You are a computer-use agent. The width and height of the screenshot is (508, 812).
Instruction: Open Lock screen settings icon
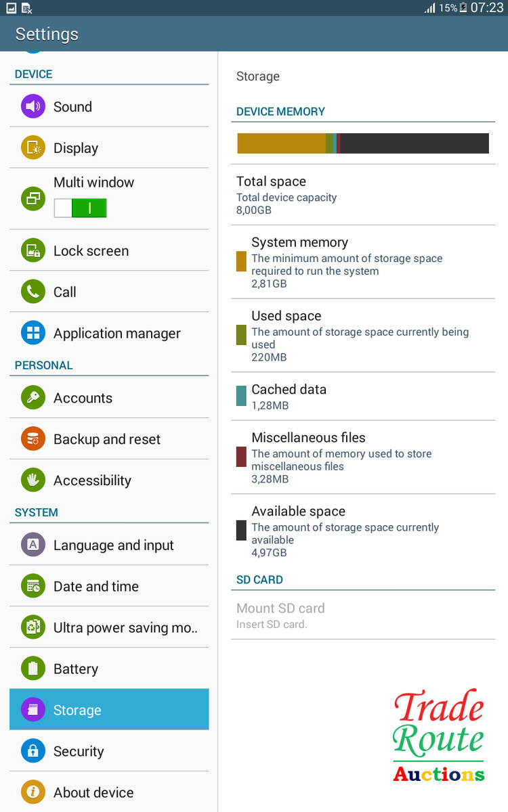click(33, 250)
